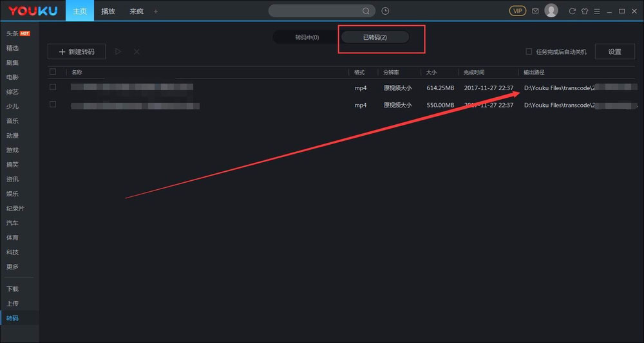Open the watch history clock icon

(385, 11)
